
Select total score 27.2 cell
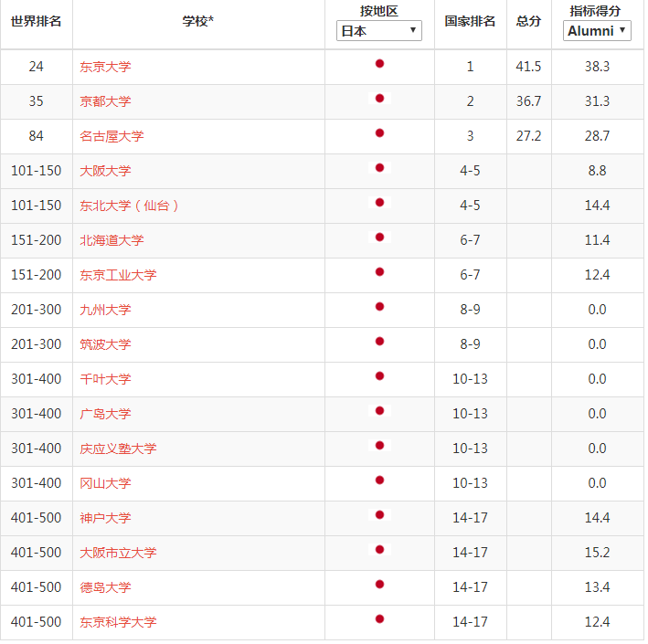[x=528, y=136]
